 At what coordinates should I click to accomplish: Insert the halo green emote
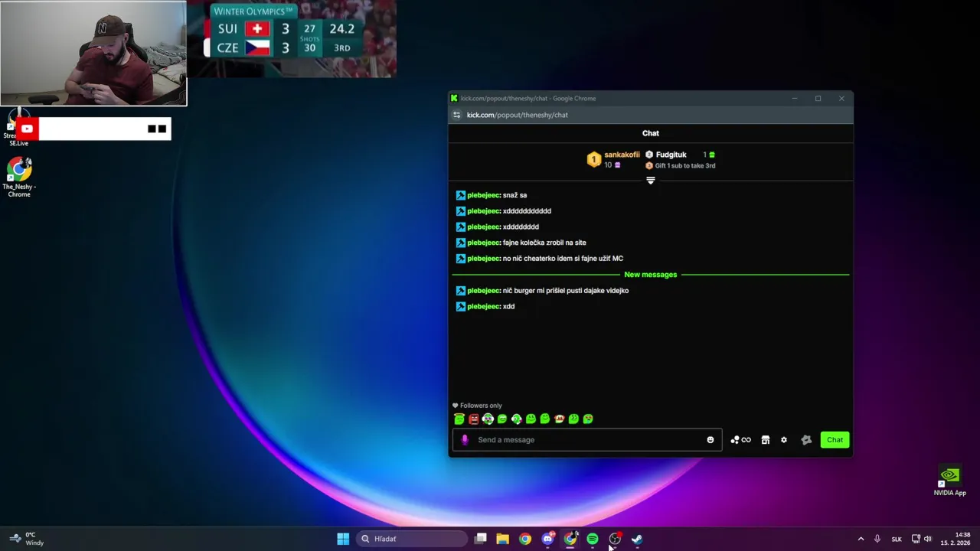point(459,419)
